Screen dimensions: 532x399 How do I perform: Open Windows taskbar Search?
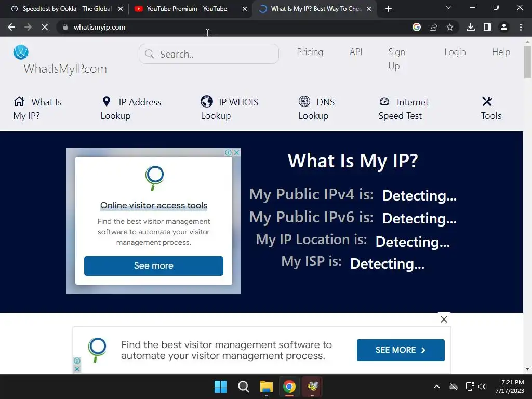click(x=244, y=387)
